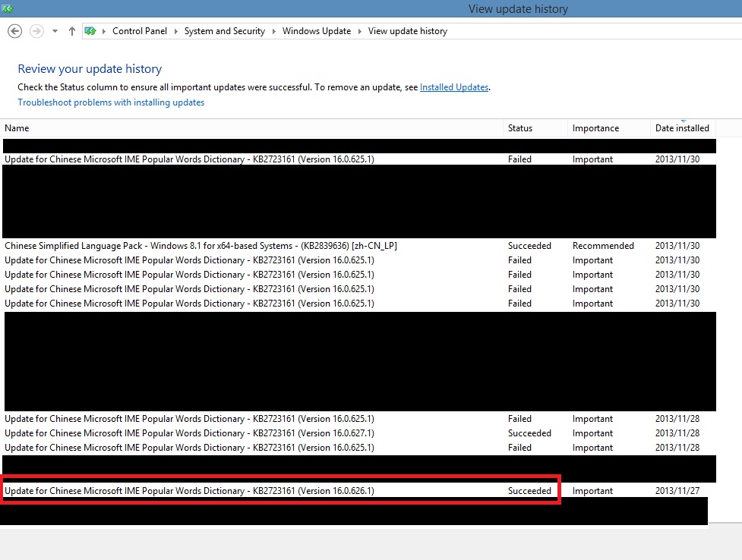Sort by Status column header
Image resolution: width=742 pixels, height=560 pixels.
535,128
